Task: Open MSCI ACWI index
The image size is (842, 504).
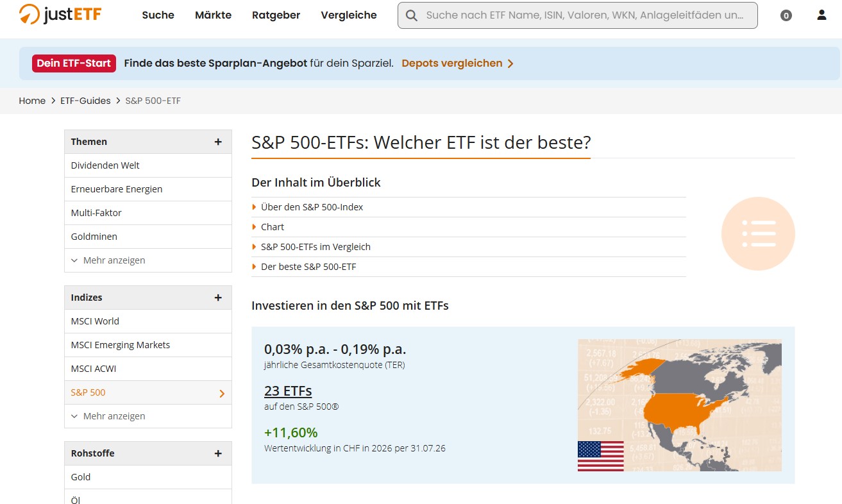Action: coord(148,369)
